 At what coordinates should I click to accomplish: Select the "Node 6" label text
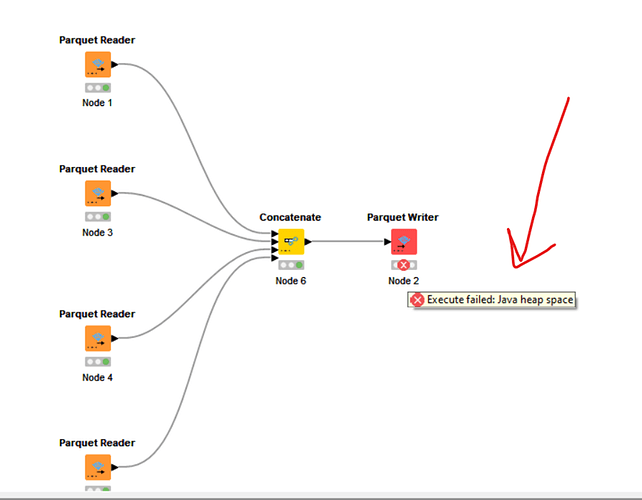[x=290, y=281]
